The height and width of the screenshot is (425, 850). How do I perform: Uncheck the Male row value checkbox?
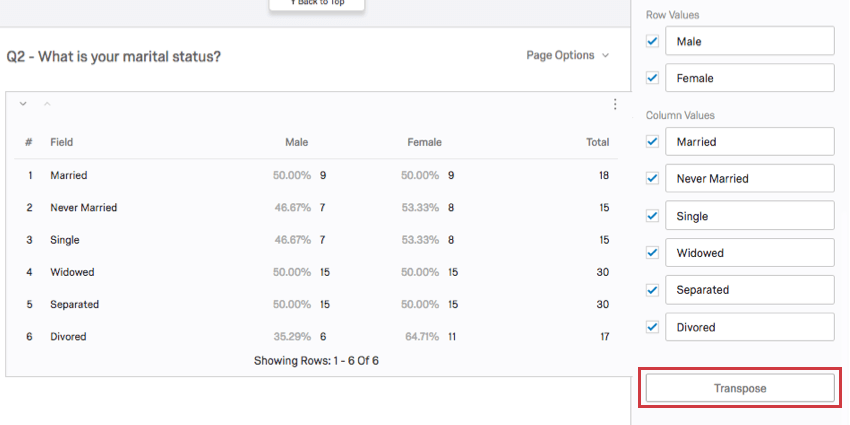coord(653,41)
